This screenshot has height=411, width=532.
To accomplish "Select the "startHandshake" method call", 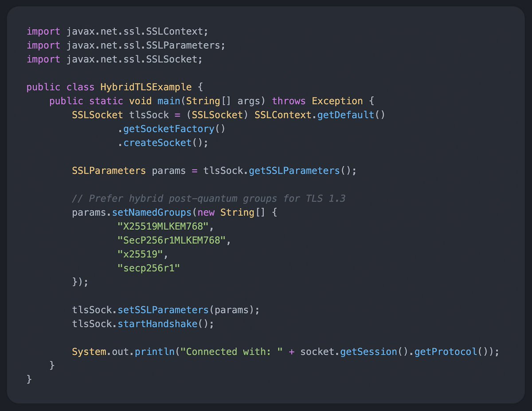I will coord(157,324).
